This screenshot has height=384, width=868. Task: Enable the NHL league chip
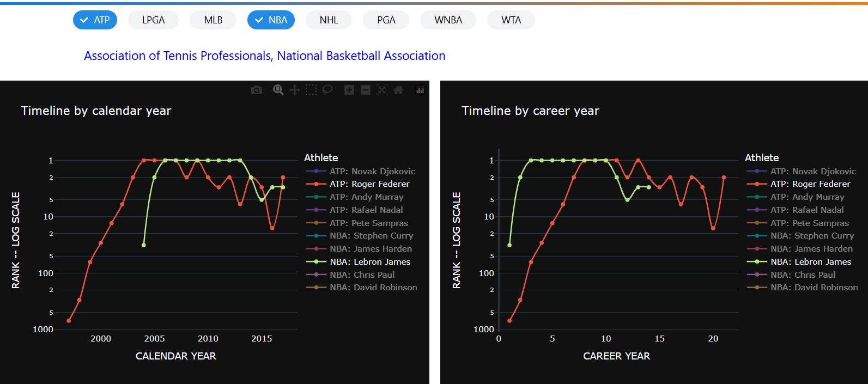pos(329,20)
